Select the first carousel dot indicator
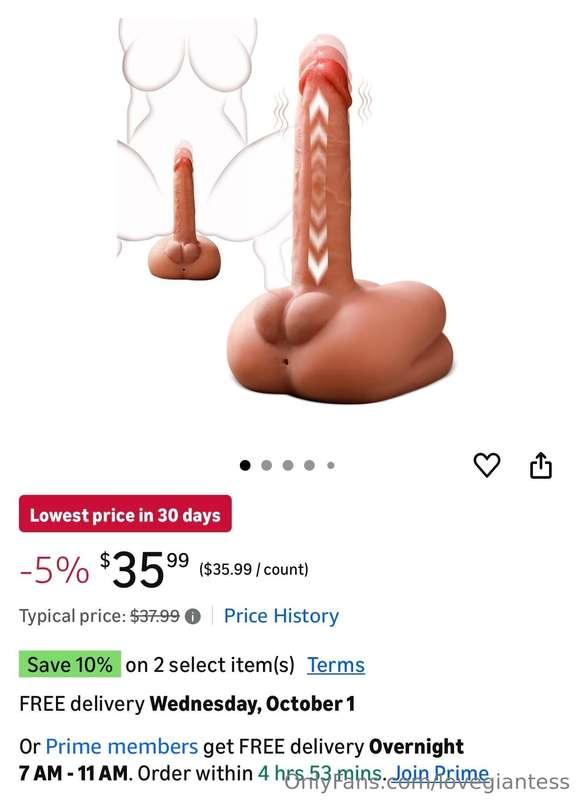Image resolution: width=576 pixels, height=800 pixels. (x=245, y=465)
